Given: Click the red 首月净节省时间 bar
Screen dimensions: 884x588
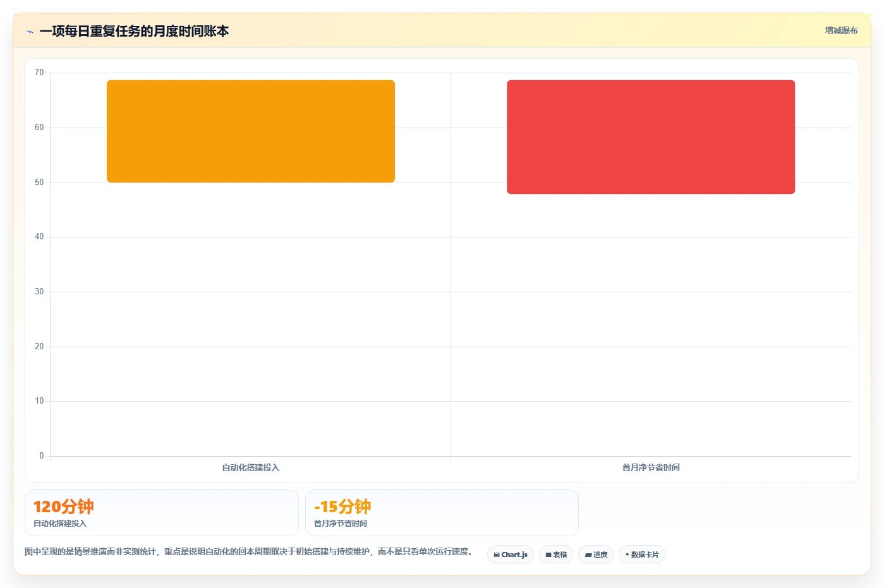Looking at the screenshot, I should (651, 137).
